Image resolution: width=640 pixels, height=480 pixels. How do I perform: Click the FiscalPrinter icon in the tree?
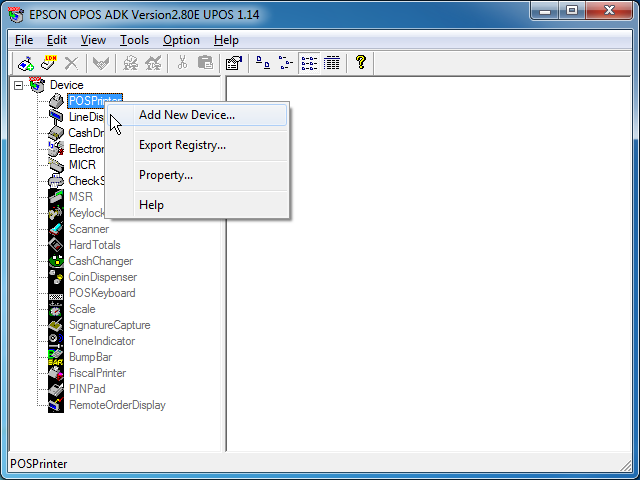pyautogui.click(x=56, y=373)
